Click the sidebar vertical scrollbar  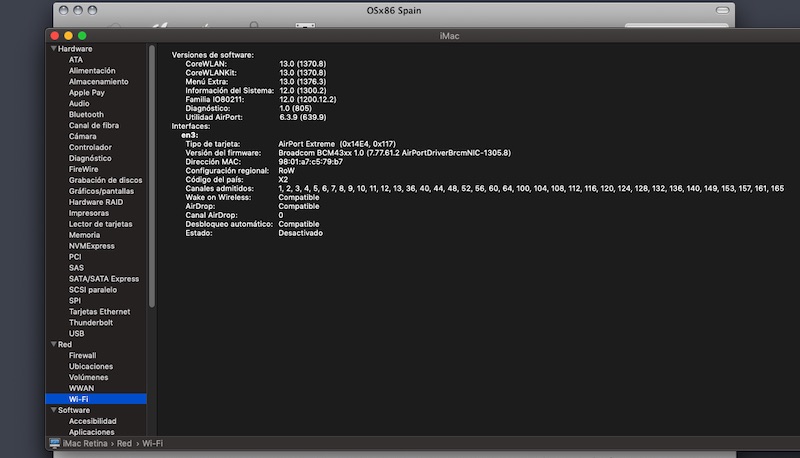click(x=152, y=176)
